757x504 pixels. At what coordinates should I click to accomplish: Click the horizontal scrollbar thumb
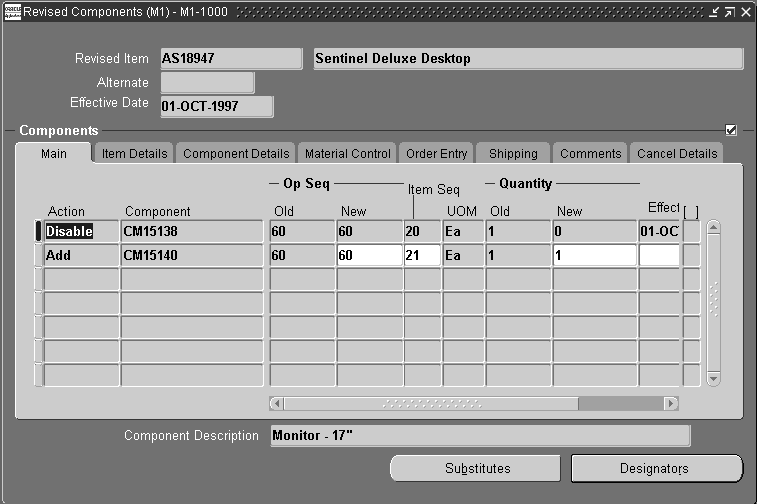click(x=431, y=403)
